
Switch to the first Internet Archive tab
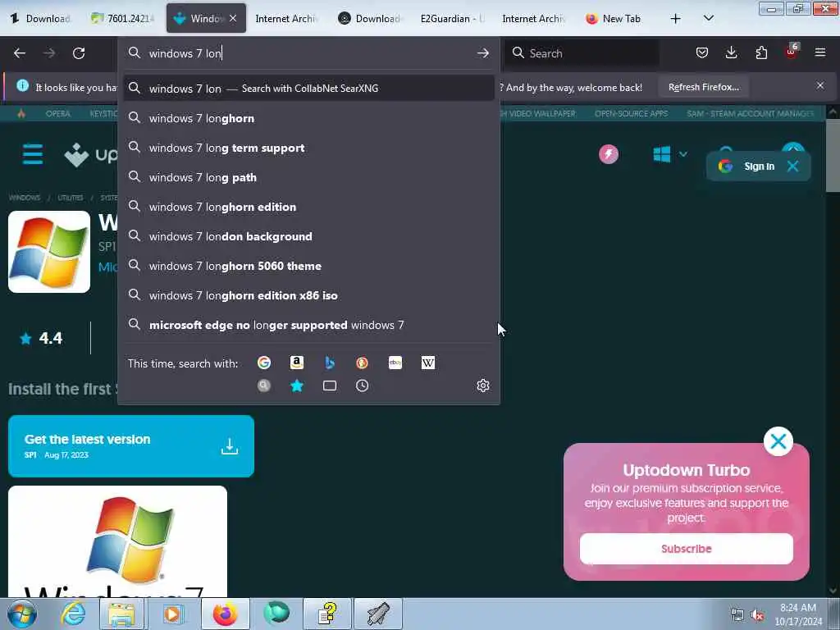coord(285,18)
